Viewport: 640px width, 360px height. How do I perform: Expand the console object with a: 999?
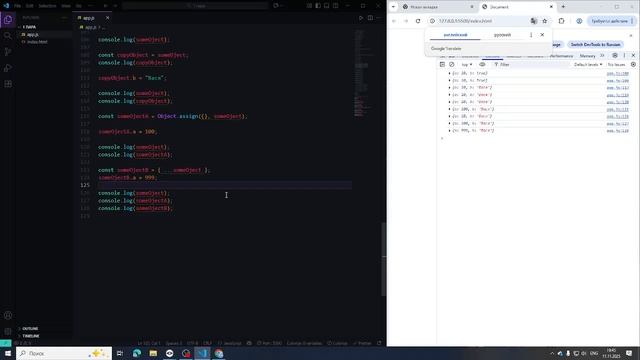450,131
